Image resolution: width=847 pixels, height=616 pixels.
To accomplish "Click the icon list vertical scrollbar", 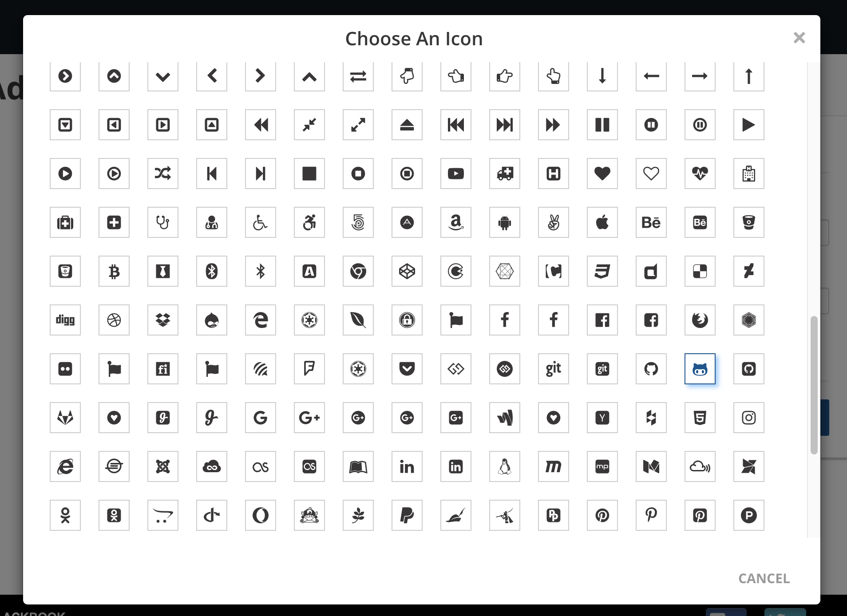I will click(x=814, y=385).
